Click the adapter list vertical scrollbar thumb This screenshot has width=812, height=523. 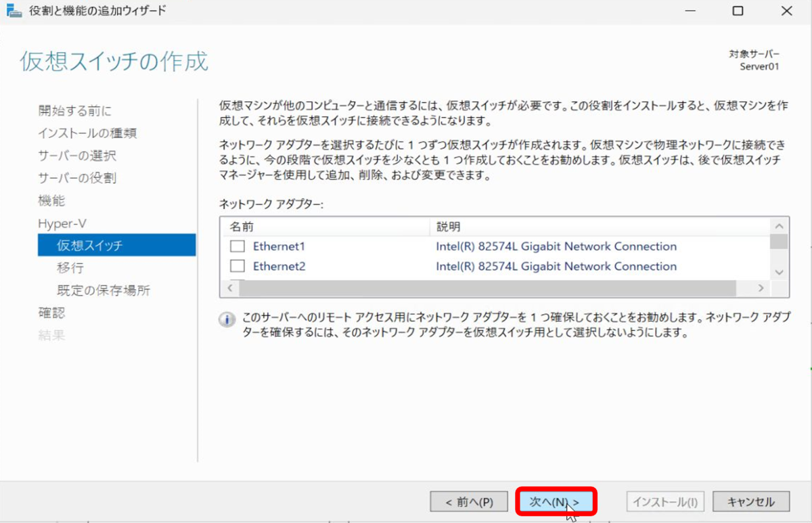780,242
